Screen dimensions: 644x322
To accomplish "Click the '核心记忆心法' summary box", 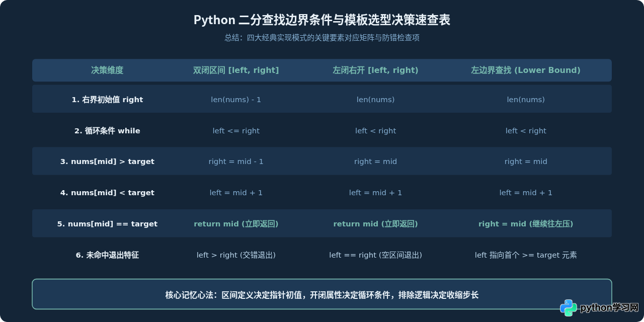I will pyautogui.click(x=322, y=294).
